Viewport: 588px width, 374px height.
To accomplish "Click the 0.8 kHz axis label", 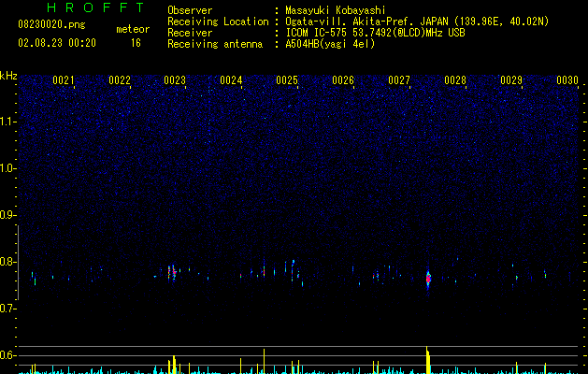I will pos(7,262).
